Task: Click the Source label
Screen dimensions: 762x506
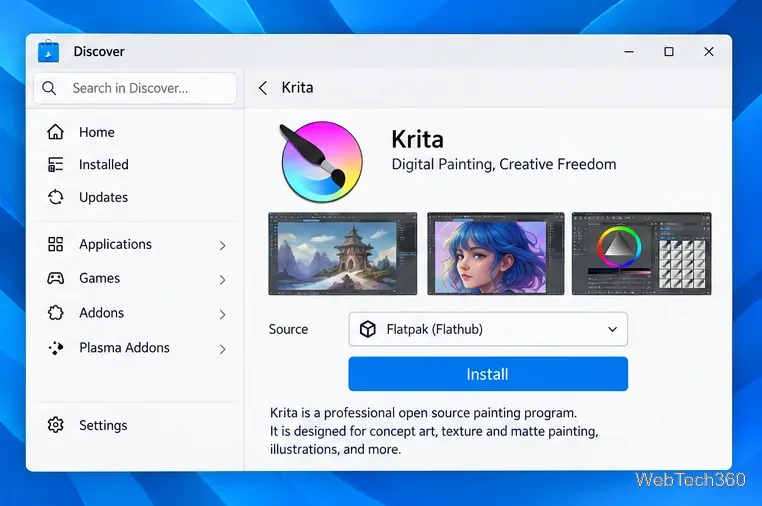Action: [x=288, y=329]
